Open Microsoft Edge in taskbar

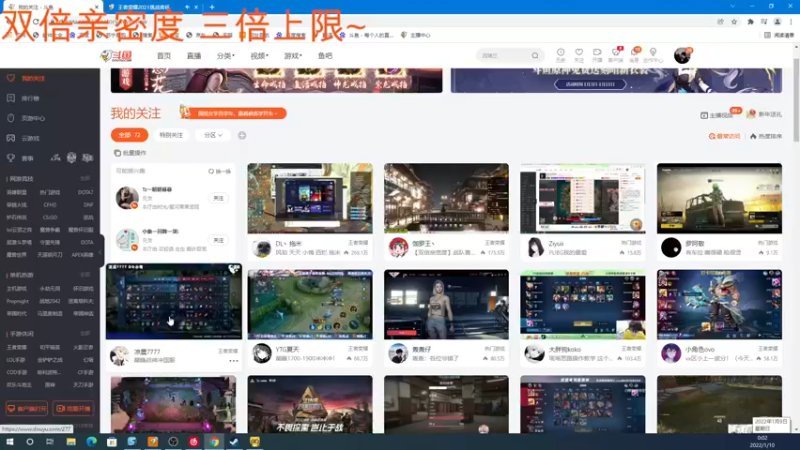tap(91, 441)
